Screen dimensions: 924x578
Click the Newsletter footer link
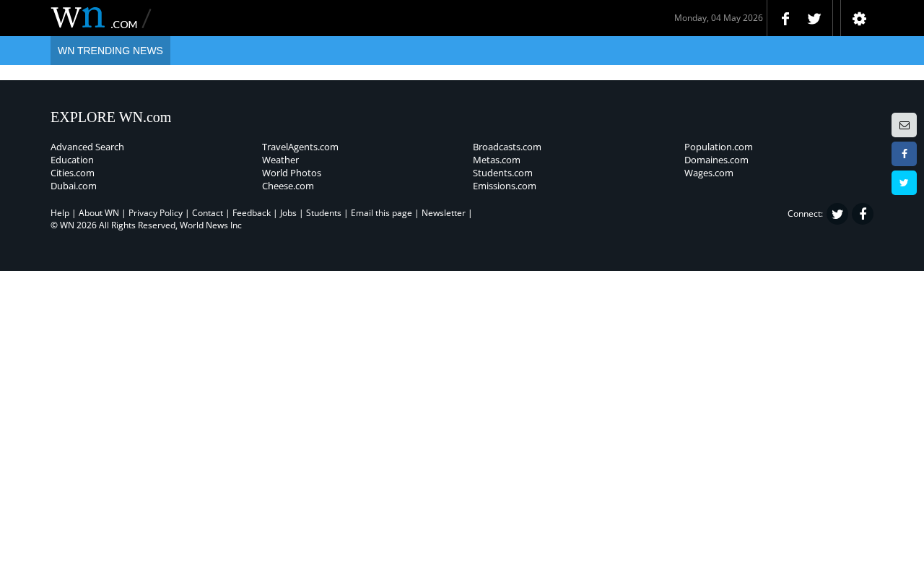[x=443, y=212]
